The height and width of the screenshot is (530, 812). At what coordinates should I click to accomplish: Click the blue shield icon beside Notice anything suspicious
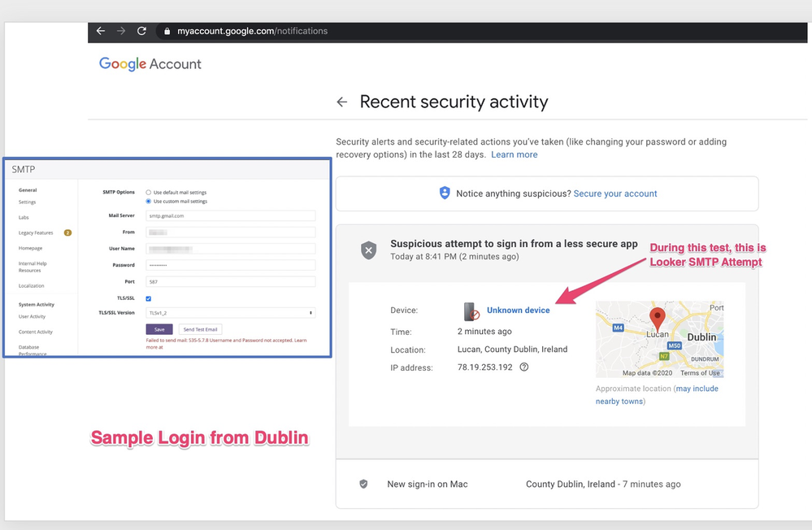click(x=445, y=193)
